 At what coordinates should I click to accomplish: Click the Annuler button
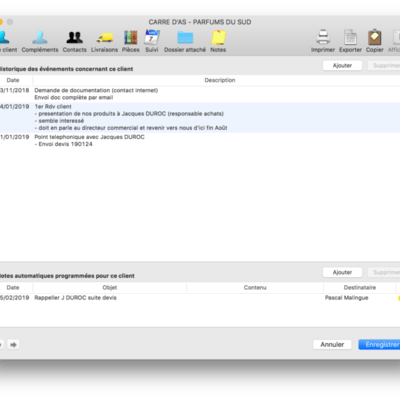point(332,344)
